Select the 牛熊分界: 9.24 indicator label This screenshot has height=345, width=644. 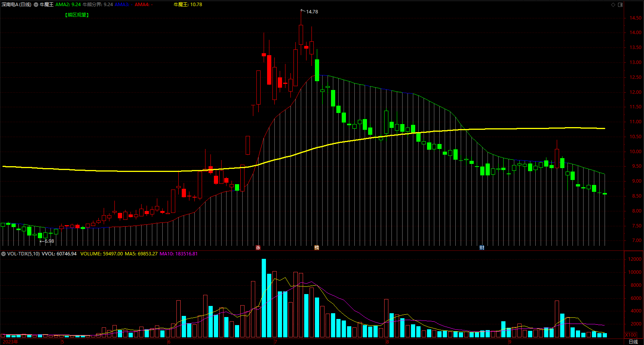tap(98, 5)
